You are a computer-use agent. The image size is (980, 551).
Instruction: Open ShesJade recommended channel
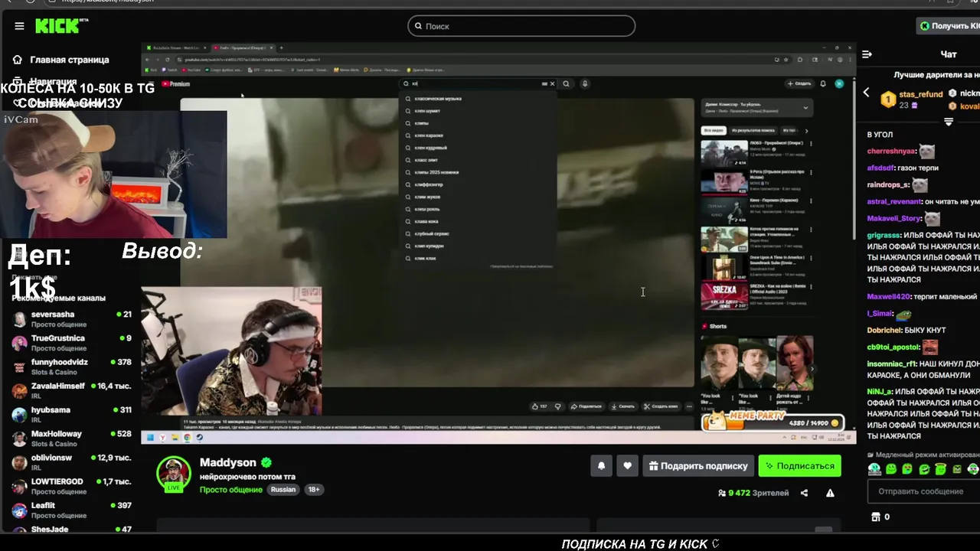point(70,530)
